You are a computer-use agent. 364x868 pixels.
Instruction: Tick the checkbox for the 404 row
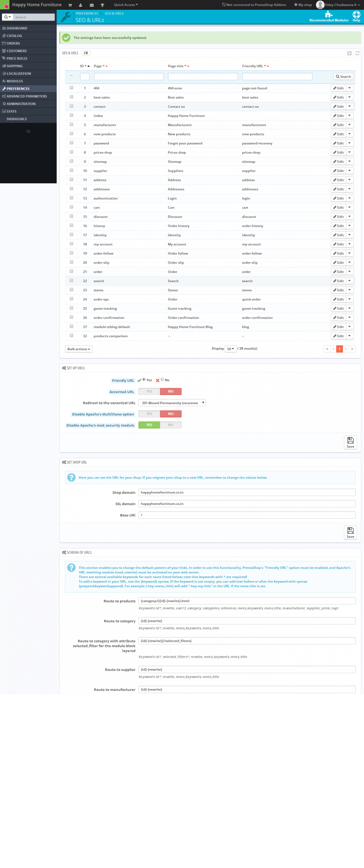coord(71,88)
